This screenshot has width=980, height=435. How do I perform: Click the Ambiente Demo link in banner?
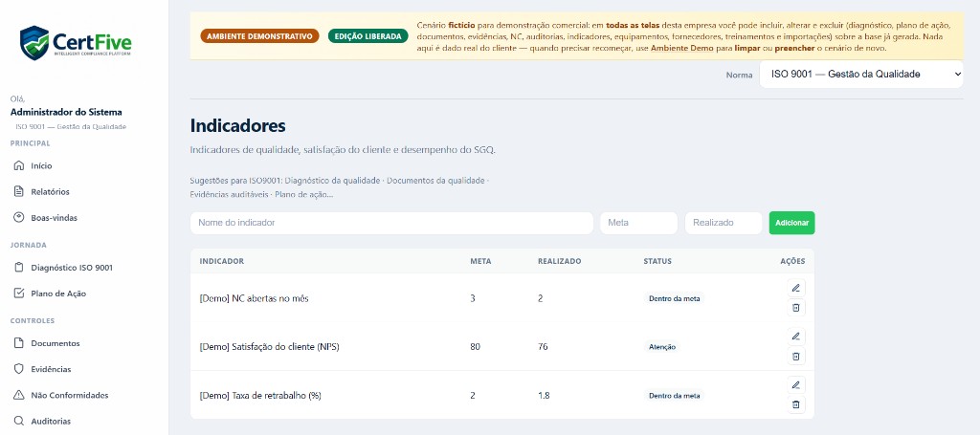pos(681,48)
